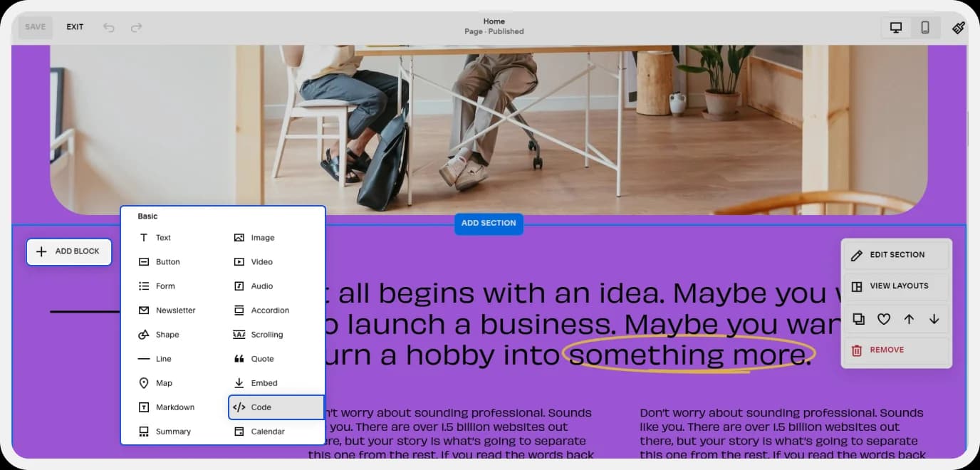Open View Layouts option

coord(897,286)
